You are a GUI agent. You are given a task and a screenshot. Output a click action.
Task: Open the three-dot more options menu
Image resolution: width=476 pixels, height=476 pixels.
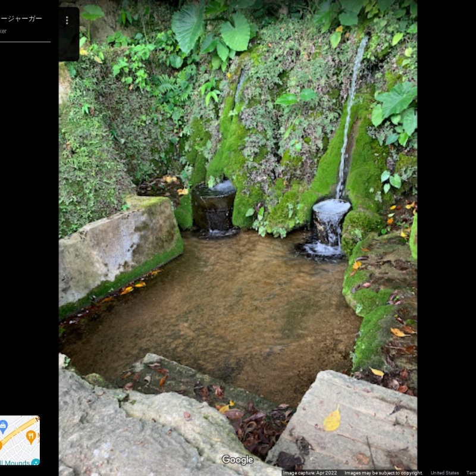pyautogui.click(x=67, y=20)
